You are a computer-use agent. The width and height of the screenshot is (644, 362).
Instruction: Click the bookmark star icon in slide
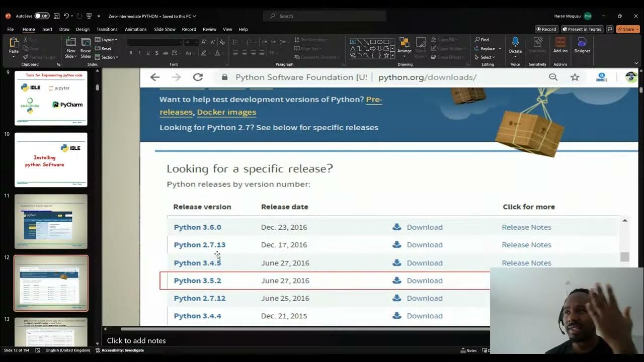(575, 77)
